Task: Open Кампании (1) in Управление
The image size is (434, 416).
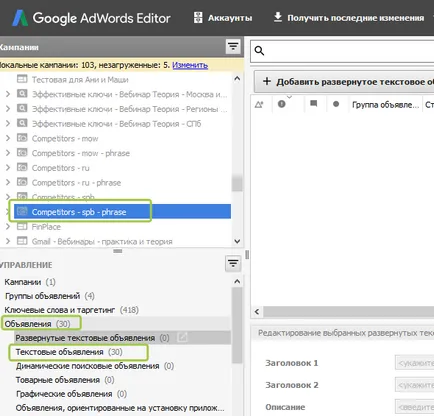Action: pos(30,282)
